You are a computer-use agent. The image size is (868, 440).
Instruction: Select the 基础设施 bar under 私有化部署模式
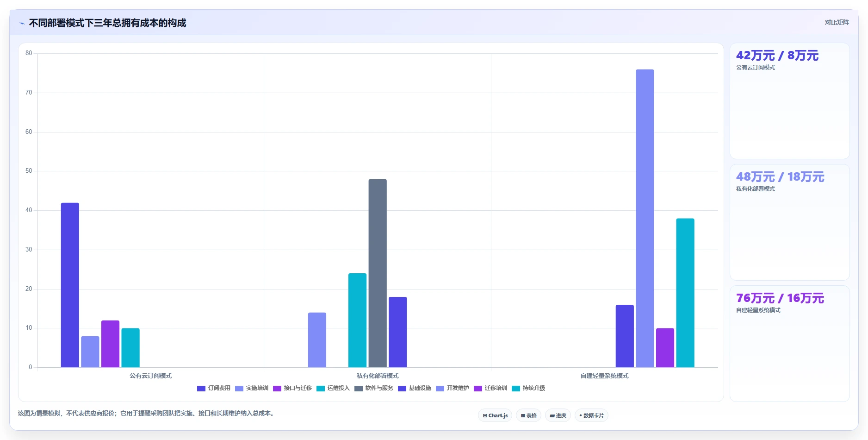click(x=398, y=332)
